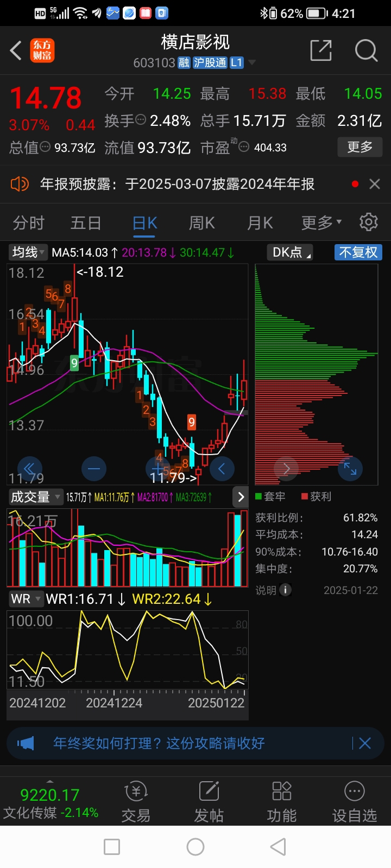This screenshot has width=391, height=868.
Task: Tap Android back triangle
Action: click(278, 847)
